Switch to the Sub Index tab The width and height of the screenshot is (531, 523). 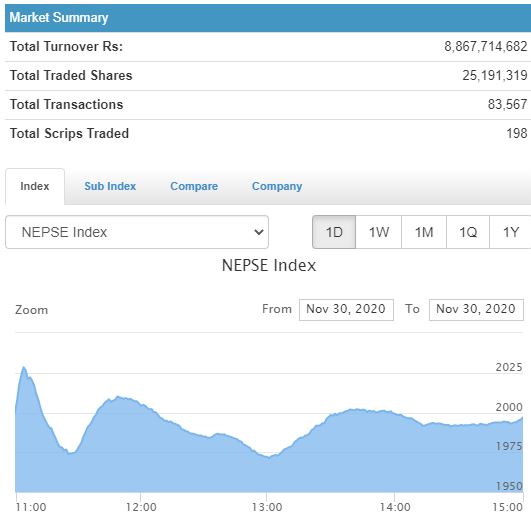[x=110, y=186]
